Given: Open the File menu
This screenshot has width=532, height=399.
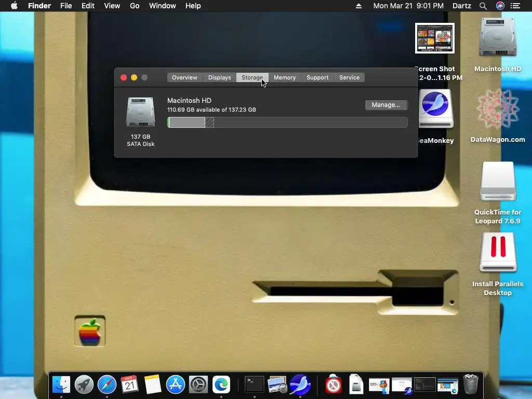Looking at the screenshot, I should 66,6.
